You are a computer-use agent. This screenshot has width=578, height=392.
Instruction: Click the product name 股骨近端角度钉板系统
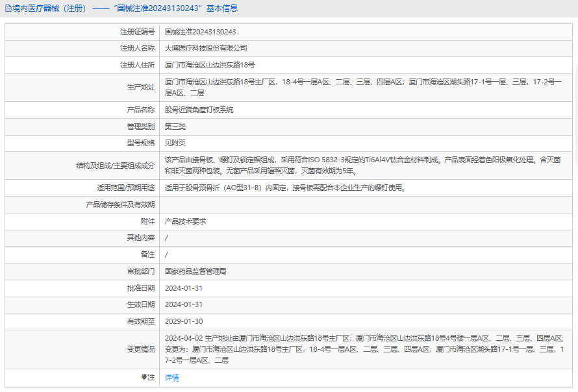pos(199,110)
